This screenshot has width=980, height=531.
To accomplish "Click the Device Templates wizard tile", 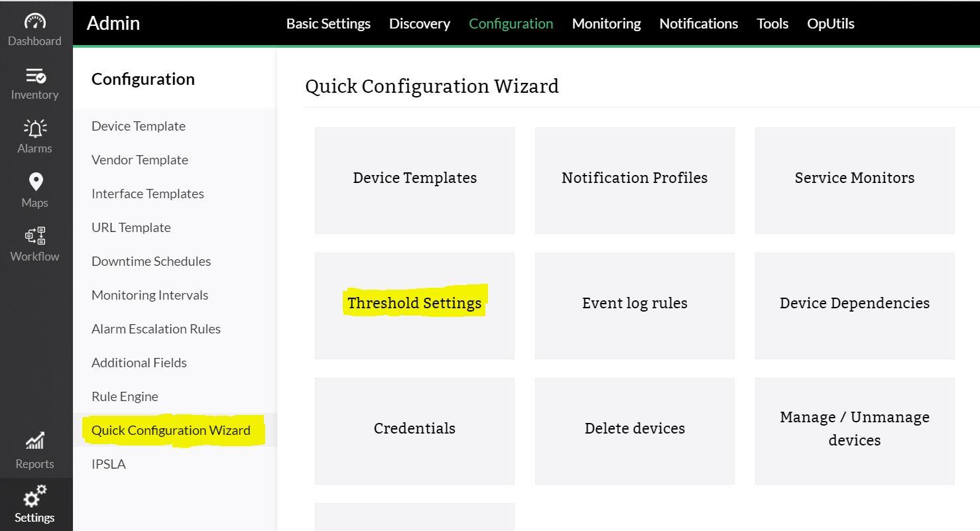I will (x=414, y=178).
